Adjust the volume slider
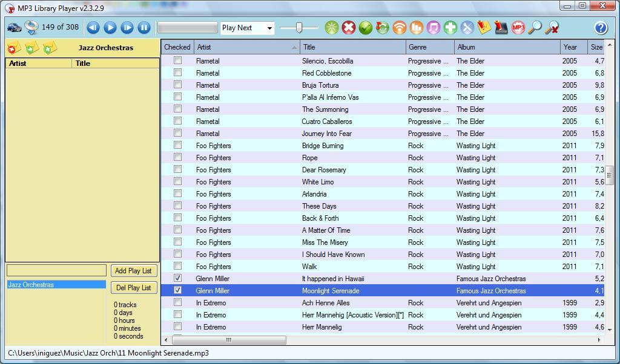 tap(300, 27)
